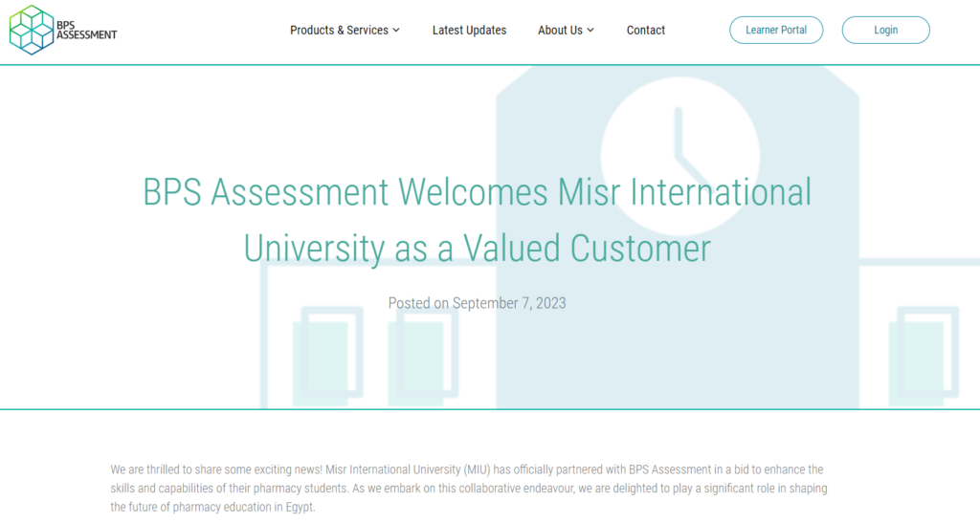Click the clock hands inside the clock graphic

[691, 144]
